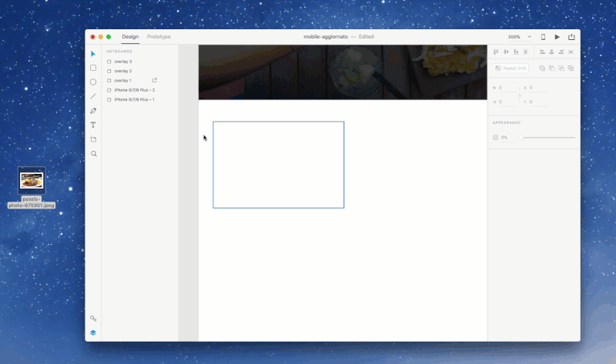Open the Assets panel icon

point(93,319)
